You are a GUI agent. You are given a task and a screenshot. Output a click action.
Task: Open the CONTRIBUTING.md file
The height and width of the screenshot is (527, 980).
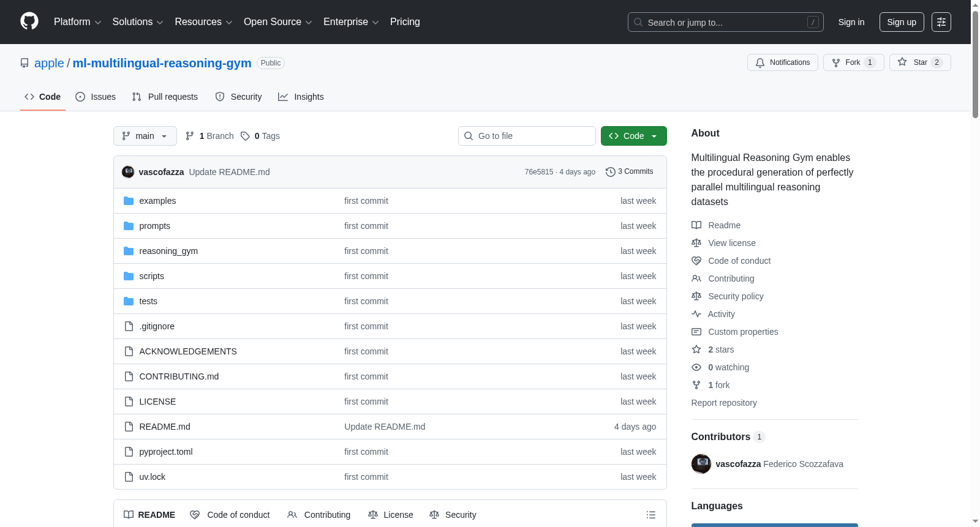pos(179,376)
